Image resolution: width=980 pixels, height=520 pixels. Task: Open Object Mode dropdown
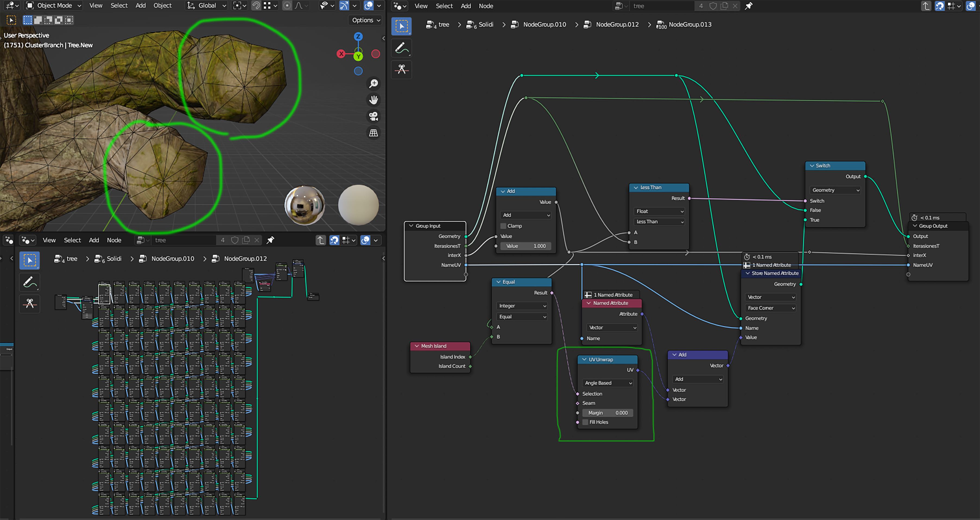[x=54, y=5]
